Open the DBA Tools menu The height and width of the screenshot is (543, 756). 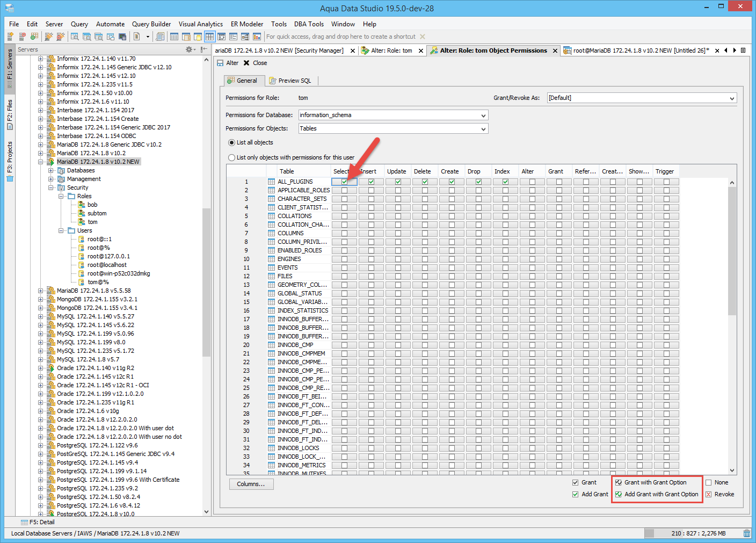pos(309,24)
